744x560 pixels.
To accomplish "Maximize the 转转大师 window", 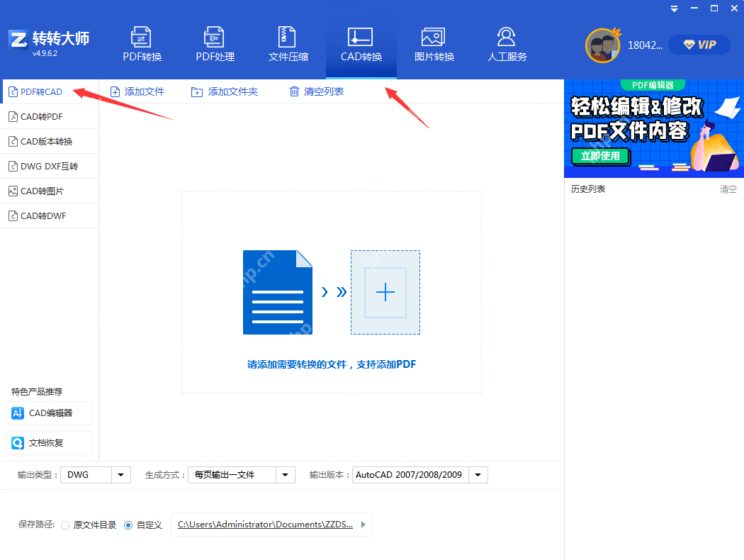I will (714, 9).
